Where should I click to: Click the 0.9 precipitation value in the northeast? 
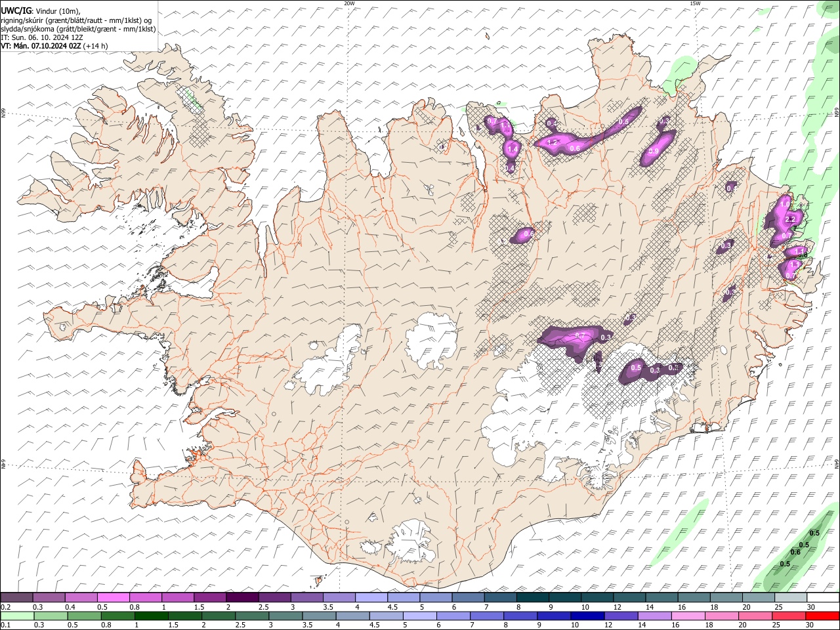click(654, 152)
